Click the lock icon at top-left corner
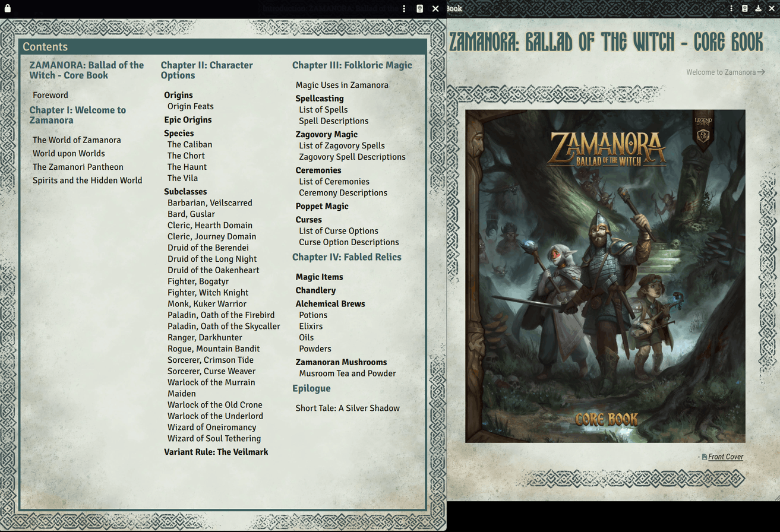Image resolution: width=780 pixels, height=532 pixels. tap(8, 8)
